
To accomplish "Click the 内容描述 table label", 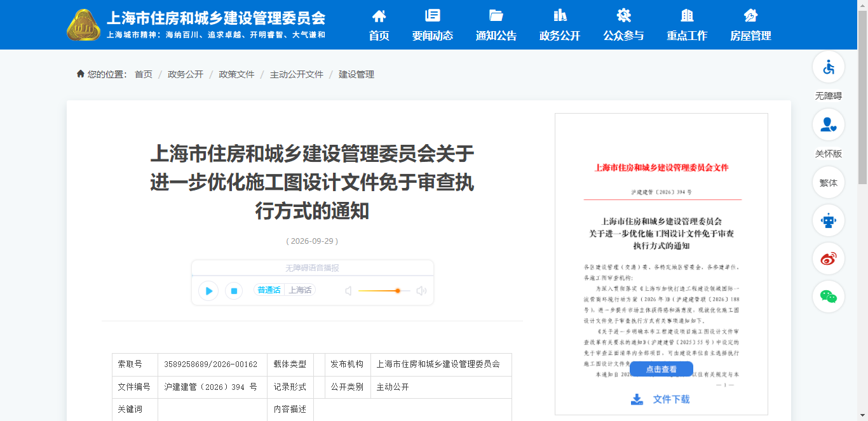I will click(290, 409).
